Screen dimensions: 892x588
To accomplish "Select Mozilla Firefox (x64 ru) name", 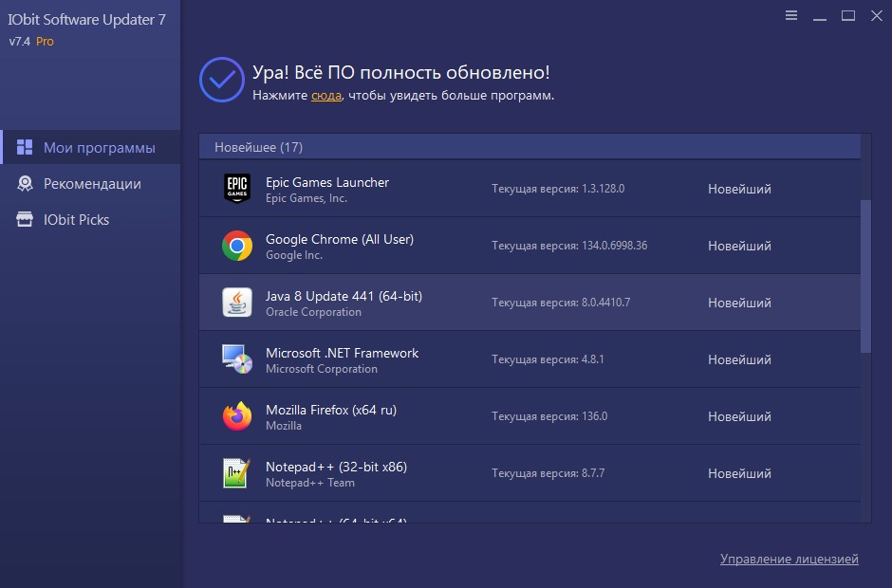I will point(331,410).
